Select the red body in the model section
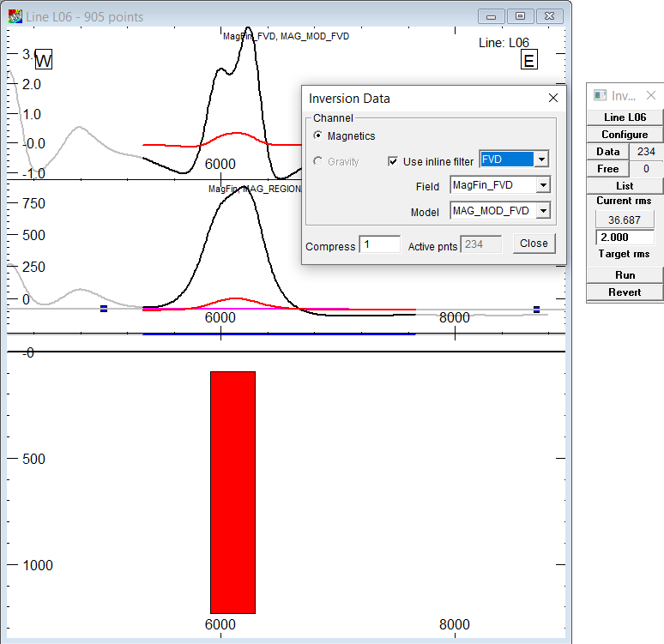Viewport: 664px width, 644px height. (232, 492)
